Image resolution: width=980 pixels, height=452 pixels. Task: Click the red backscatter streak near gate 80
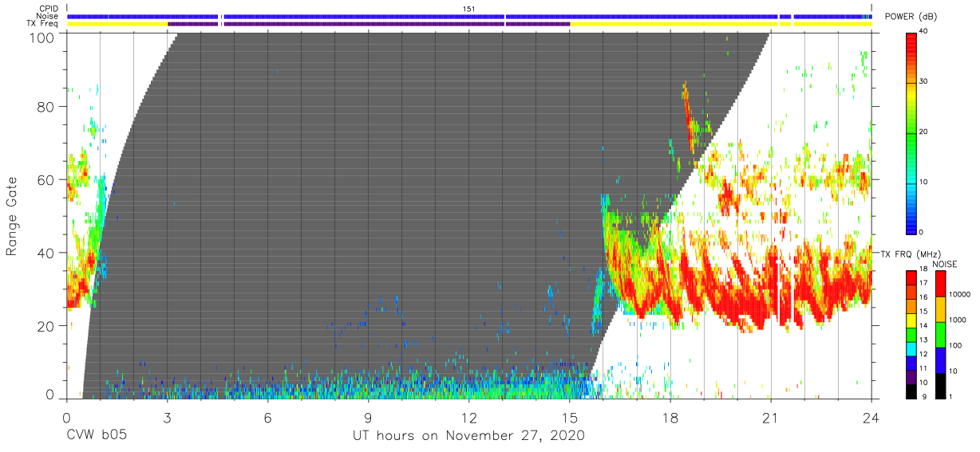click(688, 116)
